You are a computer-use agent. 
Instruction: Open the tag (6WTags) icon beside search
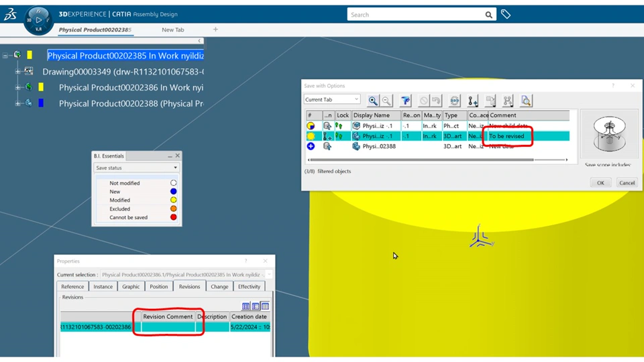[x=506, y=14]
